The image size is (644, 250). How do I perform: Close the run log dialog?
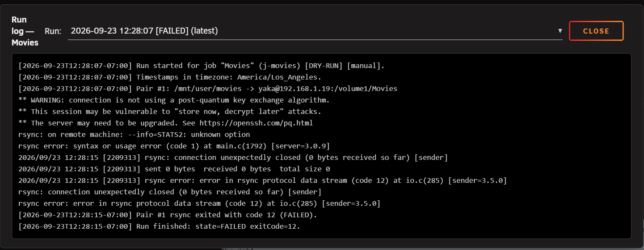[596, 31]
